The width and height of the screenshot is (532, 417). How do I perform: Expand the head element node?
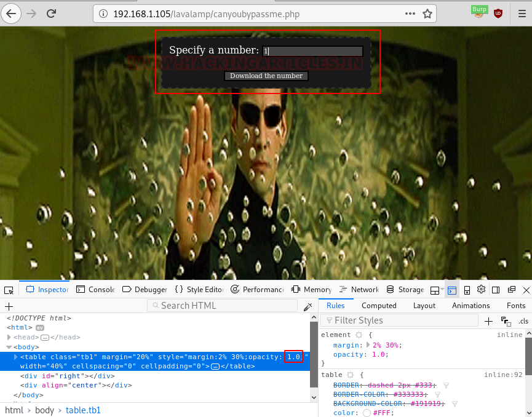9,337
